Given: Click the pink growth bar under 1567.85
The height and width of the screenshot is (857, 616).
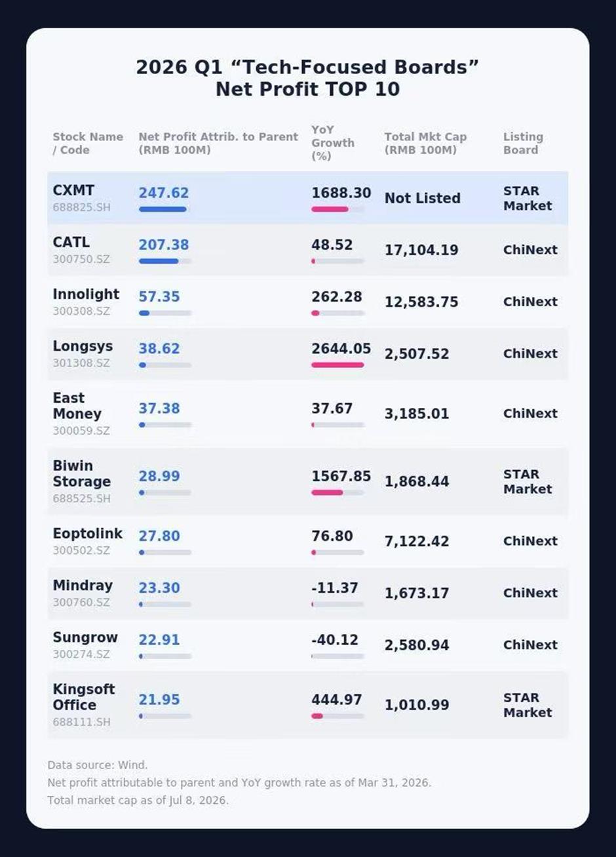Looking at the screenshot, I should [x=327, y=492].
